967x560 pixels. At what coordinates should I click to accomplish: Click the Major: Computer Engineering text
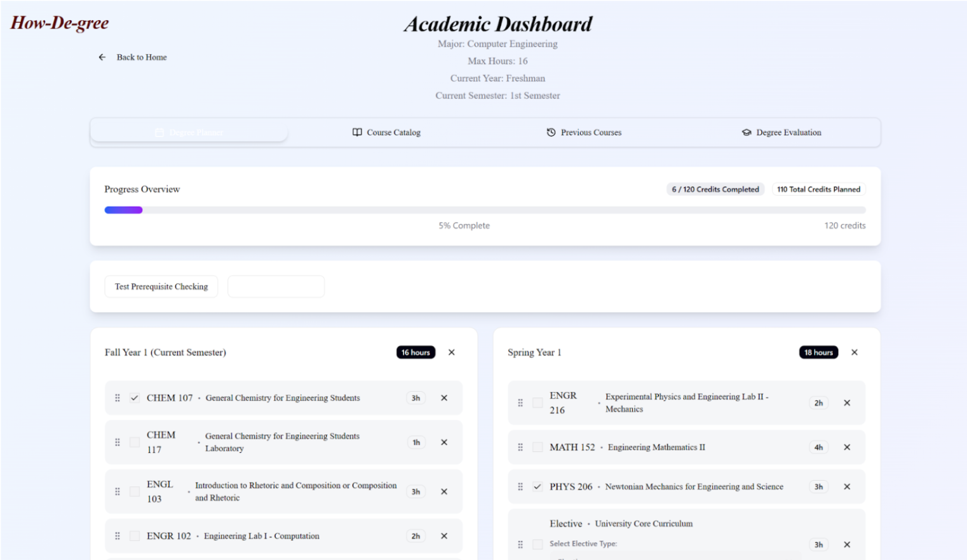click(497, 44)
